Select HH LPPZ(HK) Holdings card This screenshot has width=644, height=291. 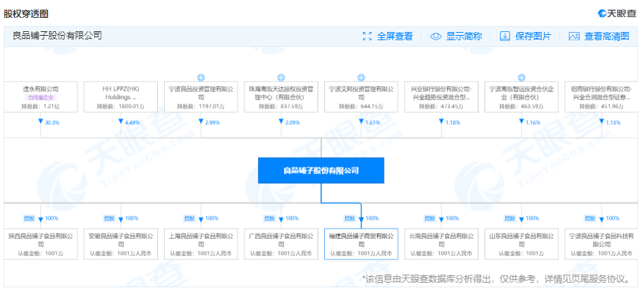click(x=121, y=97)
